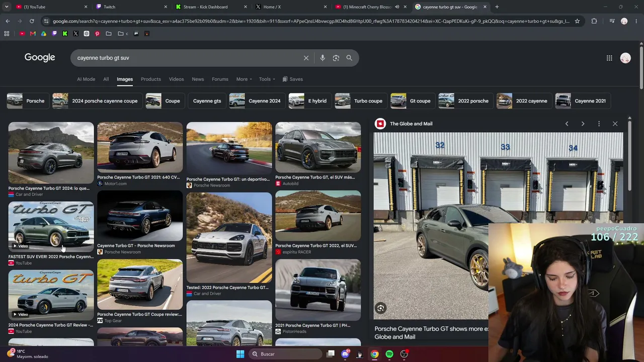Screen dimensions: 644x362
Task: Open the Top Gear Coupe review image
Action: [x=140, y=285]
